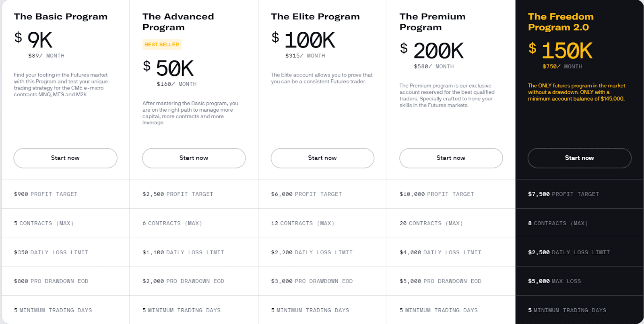Open The Elite Program title
This screenshot has height=324, width=644.
(x=315, y=17)
